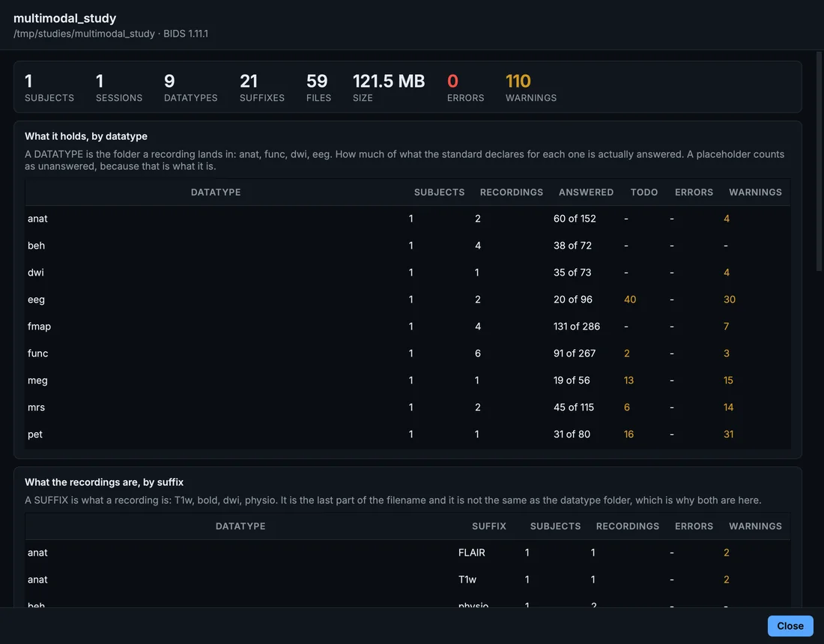Click '38 of 72' answered value
Screen dimensions: 824x644
[572, 246]
